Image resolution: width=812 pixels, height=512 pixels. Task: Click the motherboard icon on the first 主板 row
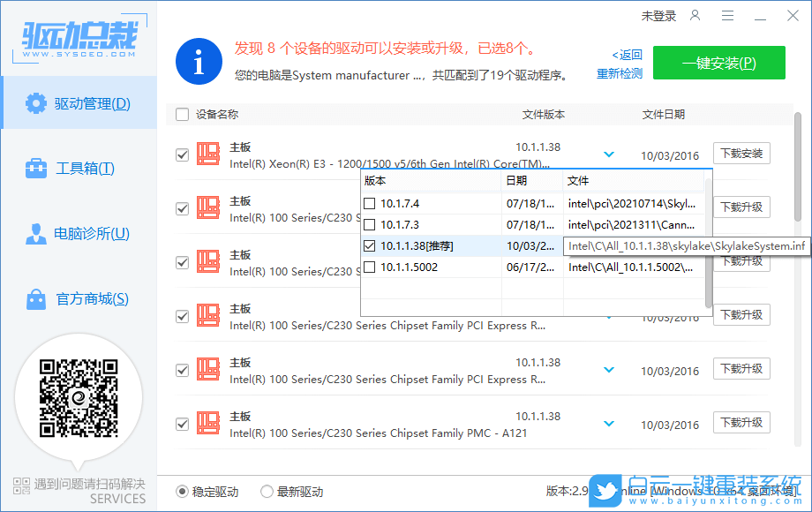(x=209, y=154)
